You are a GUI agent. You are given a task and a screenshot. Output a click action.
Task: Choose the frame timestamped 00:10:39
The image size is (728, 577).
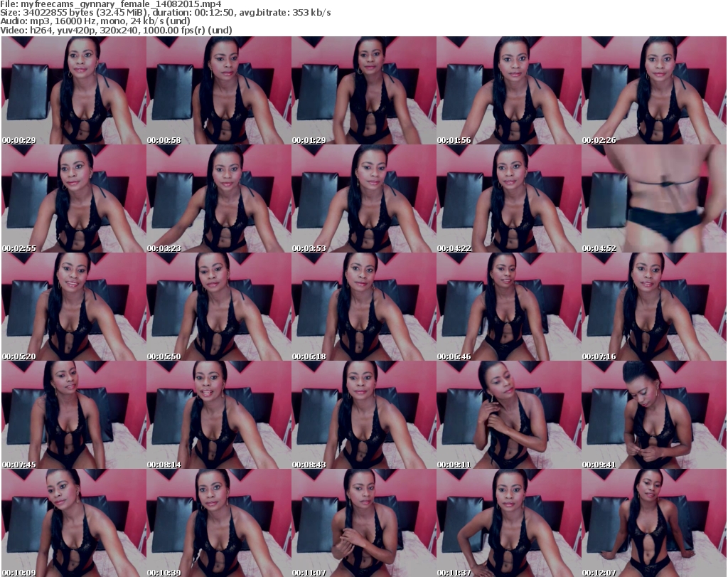pyautogui.click(x=219, y=523)
